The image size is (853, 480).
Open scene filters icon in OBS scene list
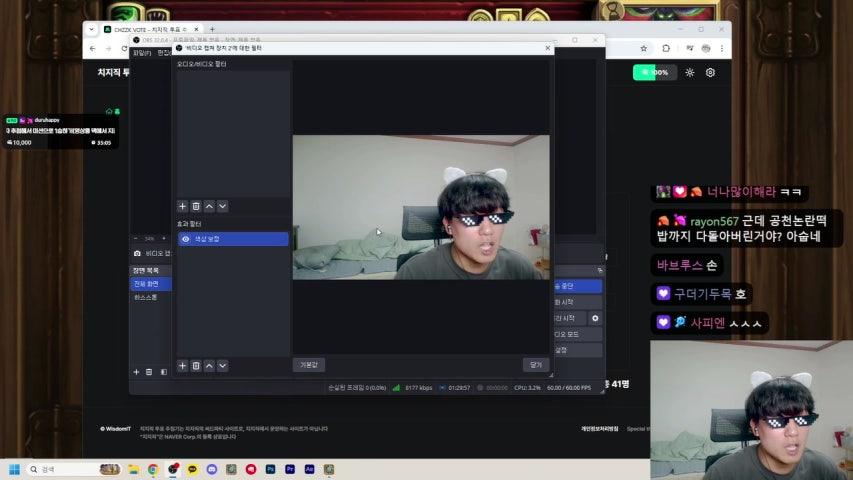[x=164, y=372]
